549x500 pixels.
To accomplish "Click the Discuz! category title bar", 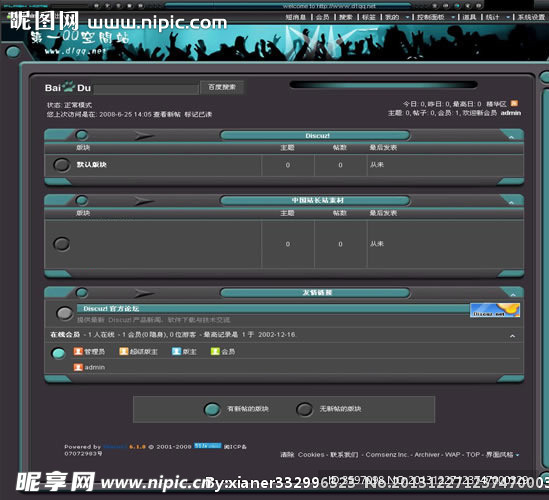I will [x=315, y=136].
